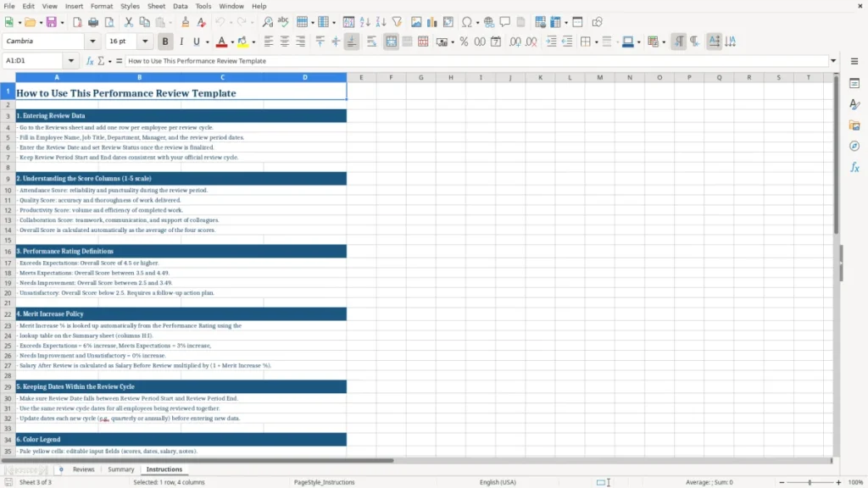
Task: Open the sidebar Gallery panel
Action: tap(854, 125)
